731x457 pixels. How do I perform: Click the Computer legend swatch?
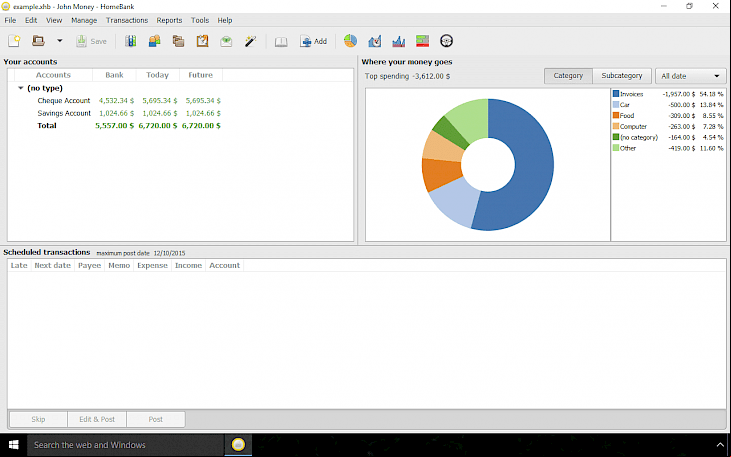(616, 126)
